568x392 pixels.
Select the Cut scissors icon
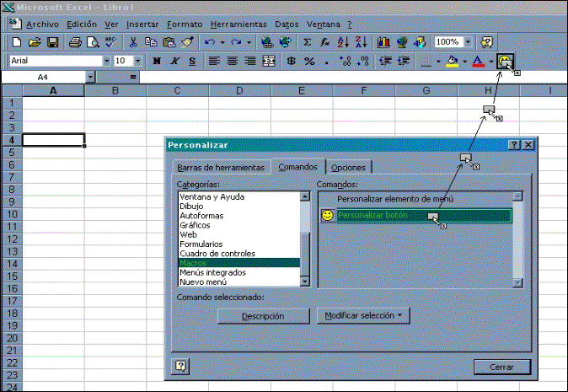coord(133,41)
